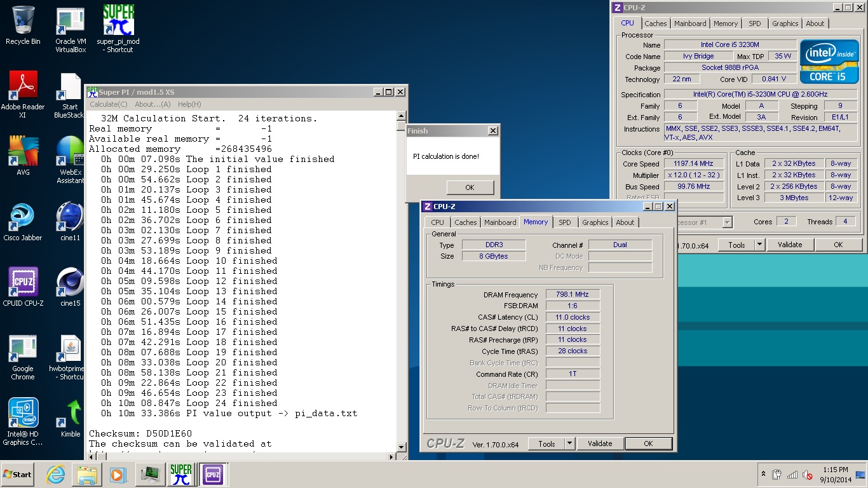868x488 pixels.
Task: Expand Tools dropdown arrow in front CPU-Z window
Action: [x=570, y=444]
